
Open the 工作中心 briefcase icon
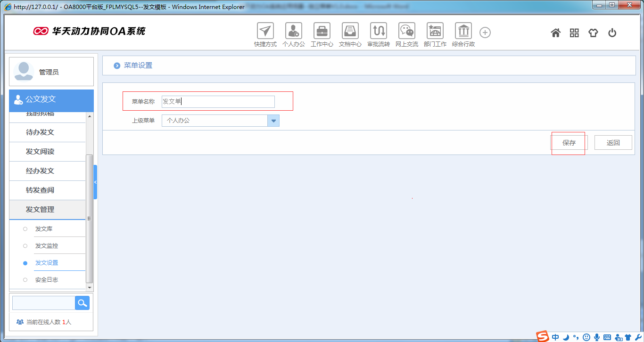pos(322,31)
